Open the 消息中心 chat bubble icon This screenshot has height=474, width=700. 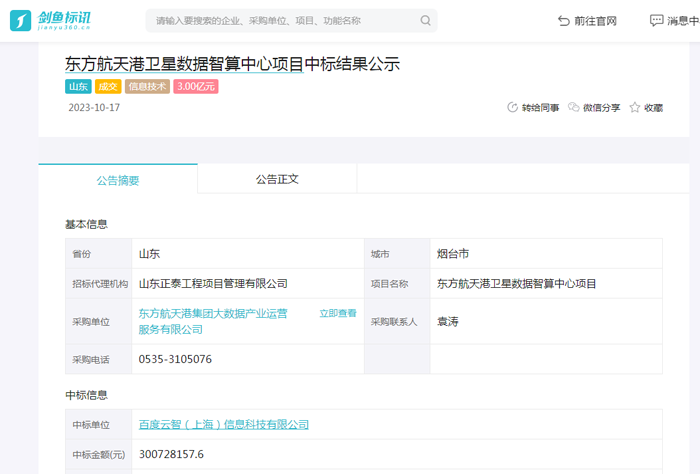tap(656, 21)
